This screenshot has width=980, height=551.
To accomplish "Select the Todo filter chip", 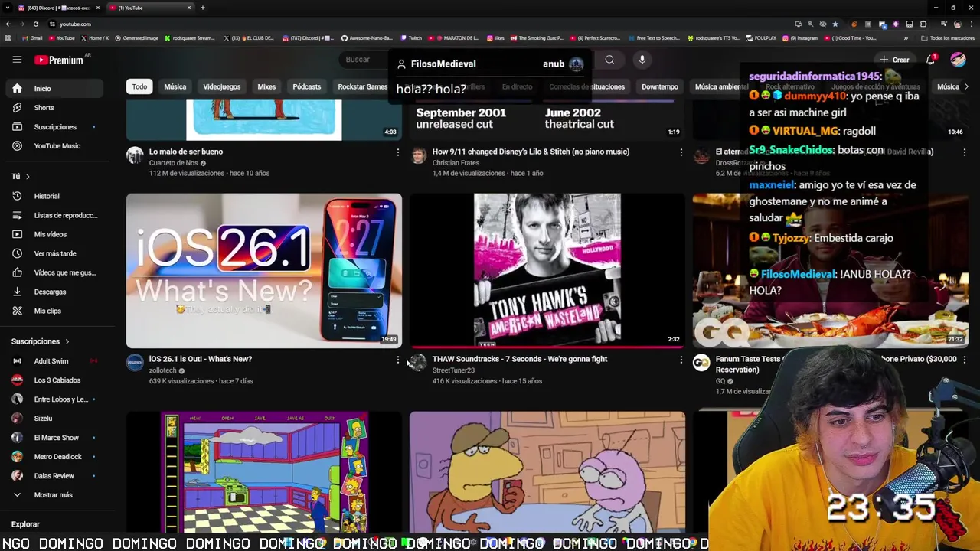I will [x=139, y=86].
